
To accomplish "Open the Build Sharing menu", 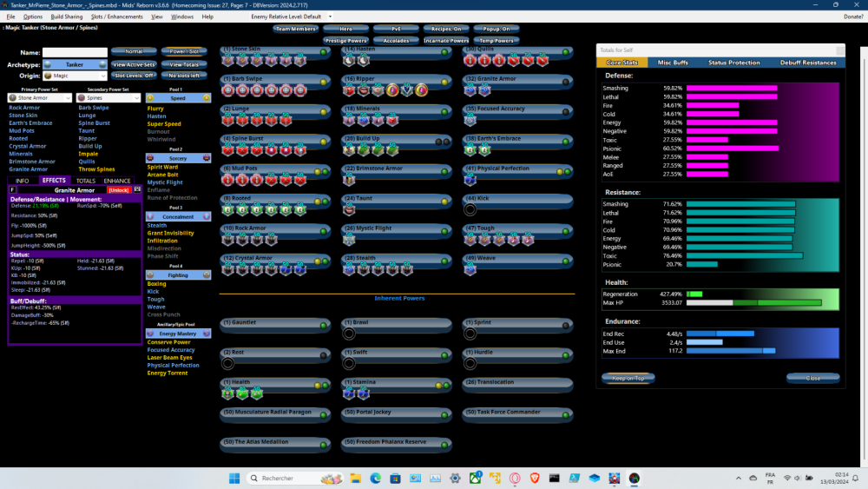I will 67,17.
